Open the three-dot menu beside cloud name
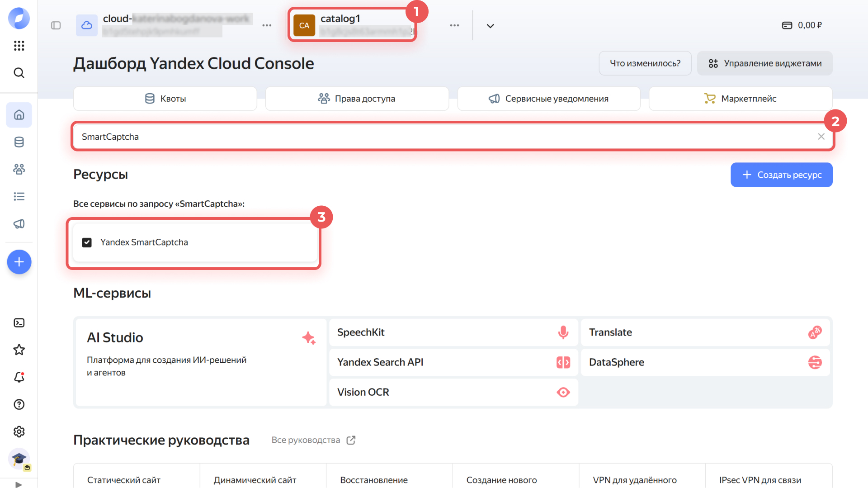868x488 pixels. [267, 25]
